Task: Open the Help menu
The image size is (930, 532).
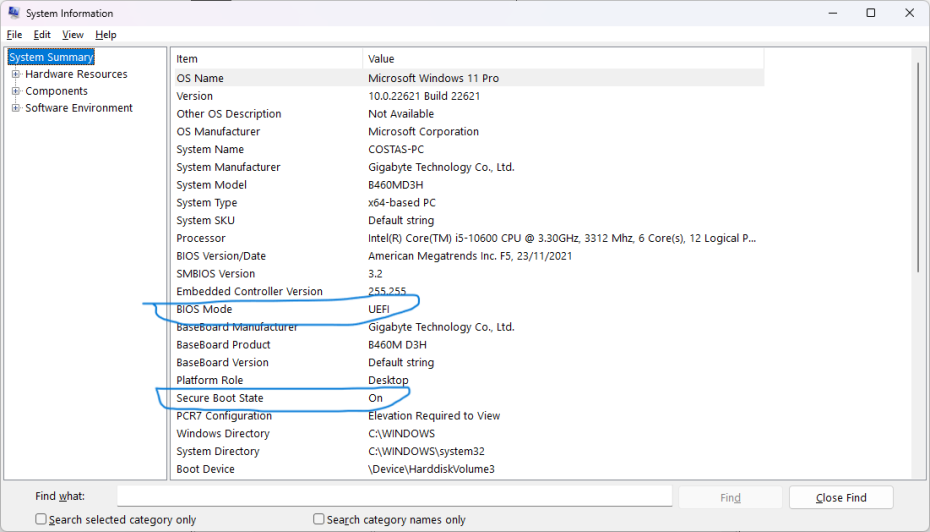Action: coord(106,34)
